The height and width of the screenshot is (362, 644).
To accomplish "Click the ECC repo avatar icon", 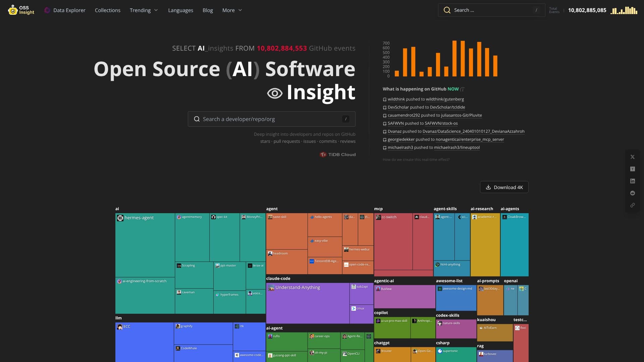I will [x=119, y=326].
